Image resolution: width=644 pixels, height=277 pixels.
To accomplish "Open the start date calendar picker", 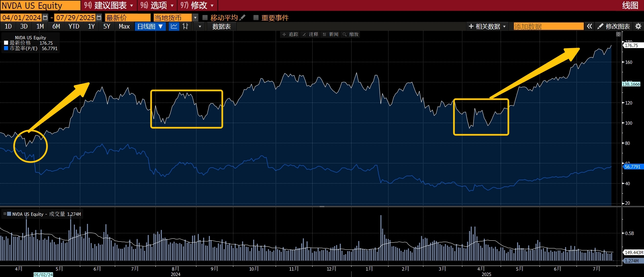I will click(45, 17).
